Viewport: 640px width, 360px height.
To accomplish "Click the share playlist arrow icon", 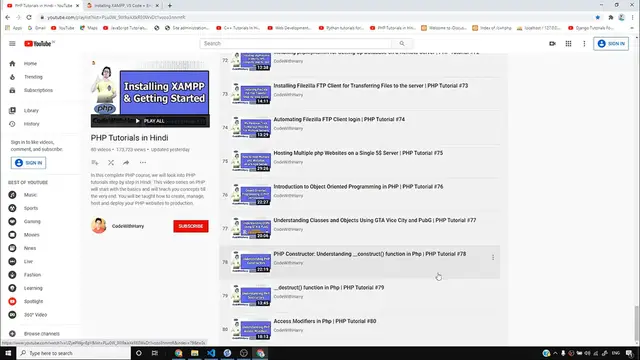I will click(x=126, y=163).
